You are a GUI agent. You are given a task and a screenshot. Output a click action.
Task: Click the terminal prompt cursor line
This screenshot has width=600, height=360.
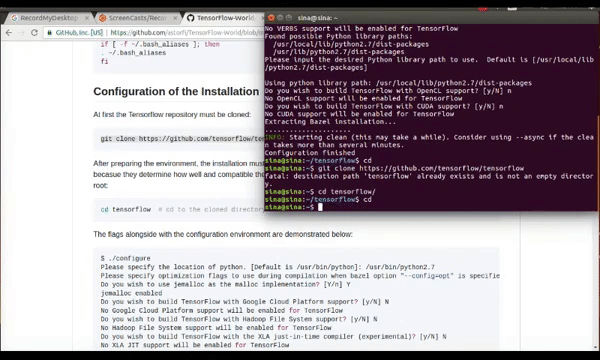point(293,207)
